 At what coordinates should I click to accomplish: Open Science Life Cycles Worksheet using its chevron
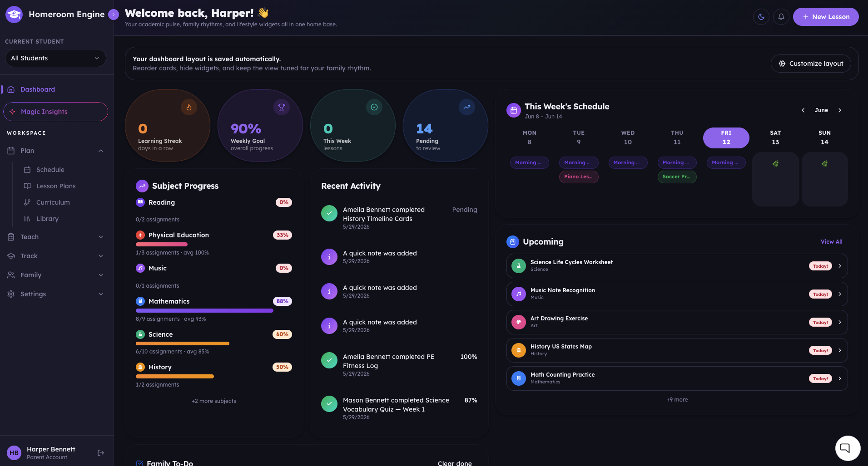[839, 266]
